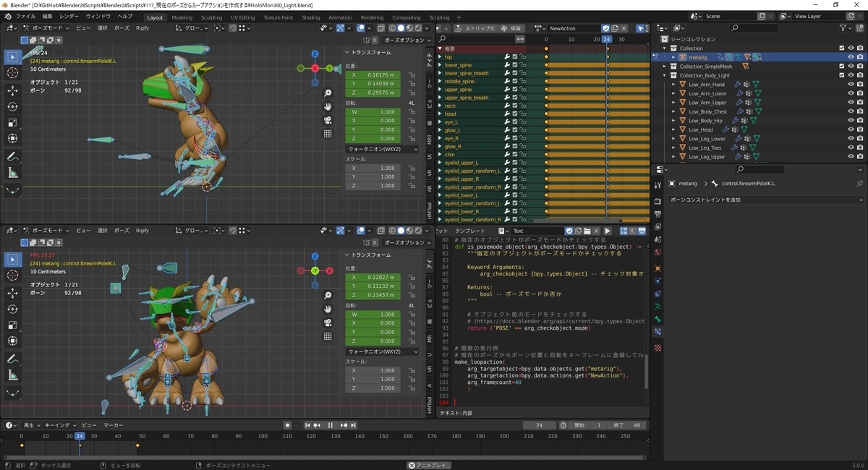Click the zoom magnifier in upper viewport
Viewport: 868px width, 470px height.
[x=328, y=93]
